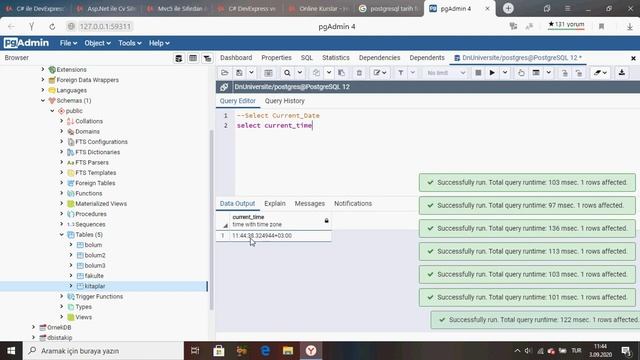Expand the Functions tree node
This screenshot has width=640, height=360.
[62, 193]
